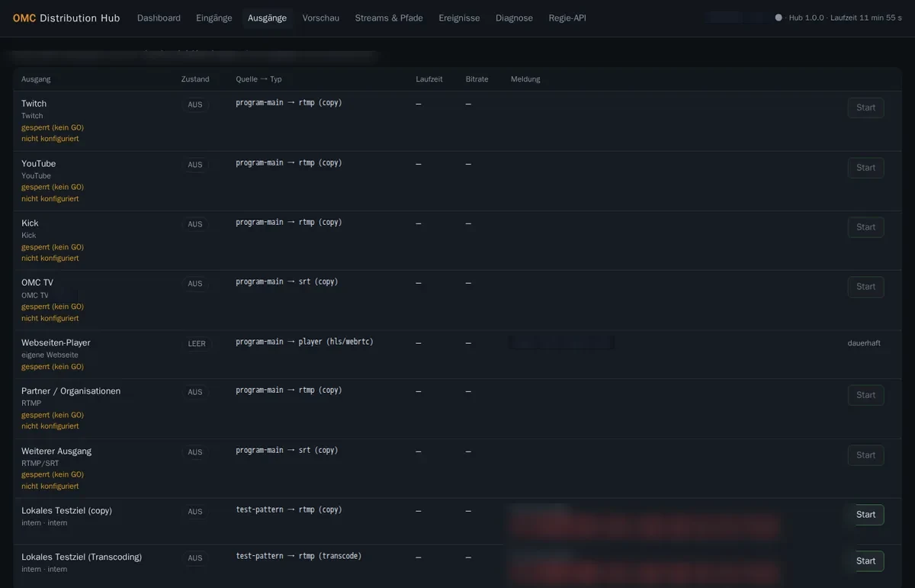Switch to the Eingänge tab
Viewport: 915px width, 588px height.
coord(214,18)
